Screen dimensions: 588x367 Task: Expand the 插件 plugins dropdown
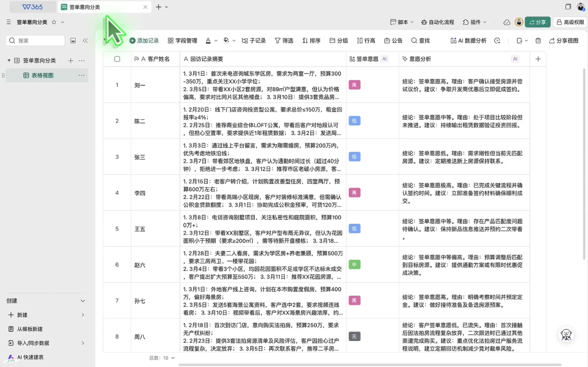pyautogui.click(x=474, y=22)
